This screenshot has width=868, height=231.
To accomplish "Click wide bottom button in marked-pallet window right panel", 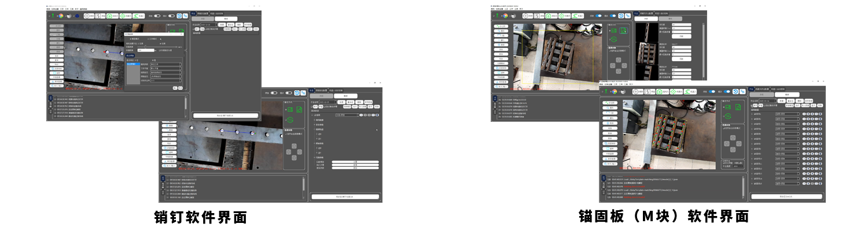I will (x=786, y=196).
